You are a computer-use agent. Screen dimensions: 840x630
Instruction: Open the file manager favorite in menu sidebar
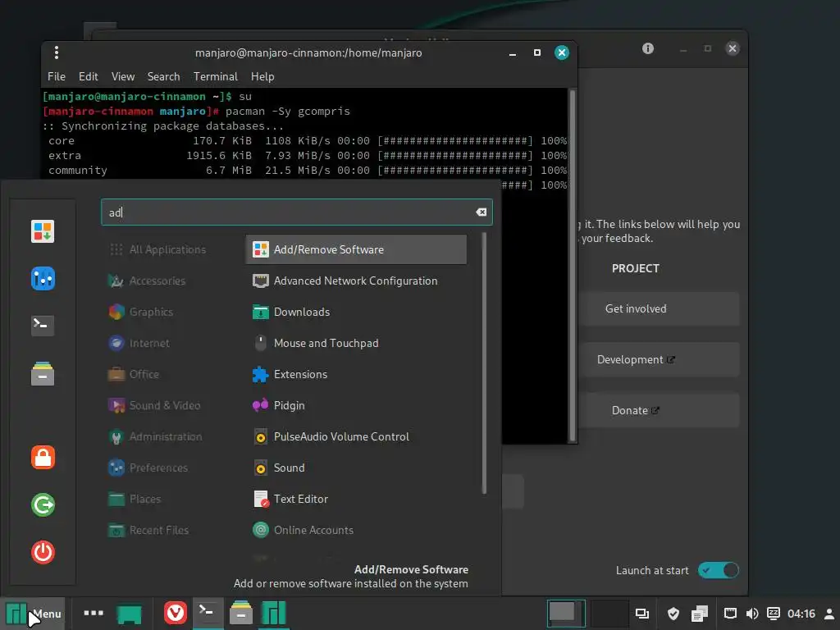tap(43, 374)
